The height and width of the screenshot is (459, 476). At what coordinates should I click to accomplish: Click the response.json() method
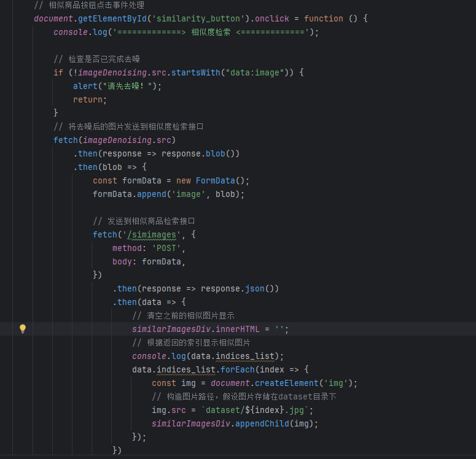(x=240, y=288)
